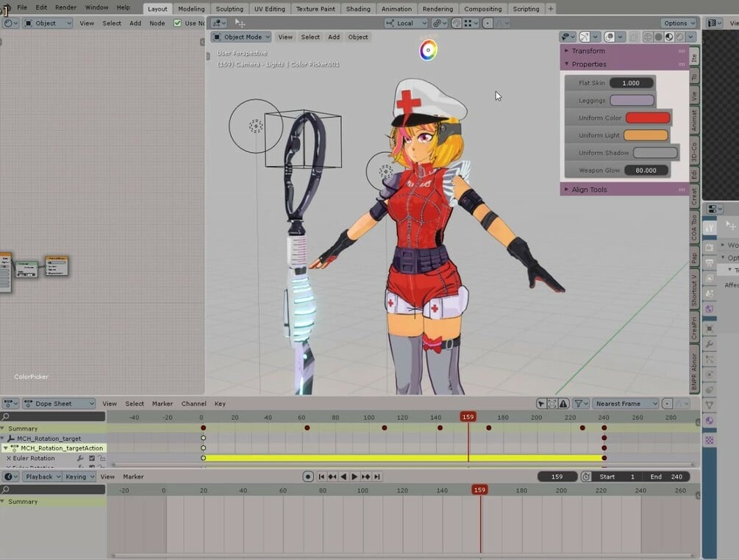The height and width of the screenshot is (560, 739).
Task: Add a new workspace with plus button
Action: click(550, 9)
